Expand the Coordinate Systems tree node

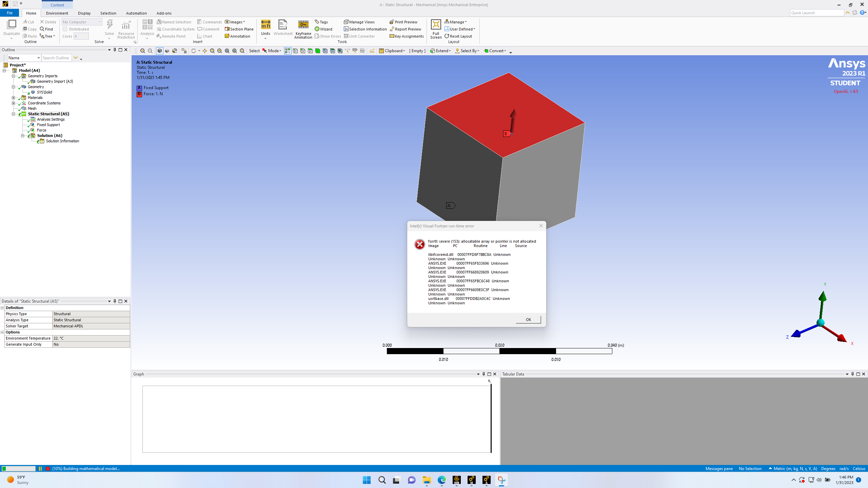coord(13,103)
